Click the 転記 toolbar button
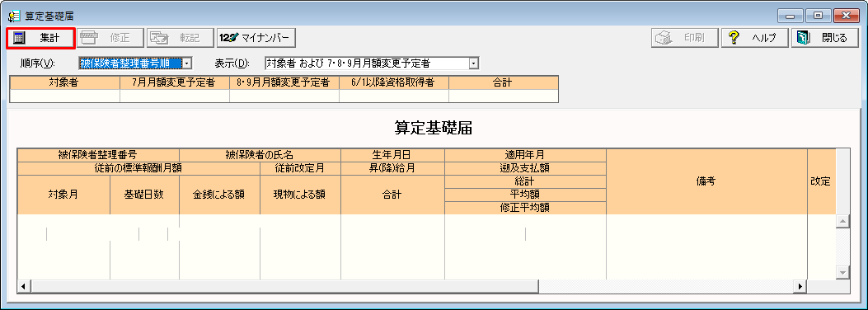This screenshot has height=310, width=868. click(x=180, y=38)
